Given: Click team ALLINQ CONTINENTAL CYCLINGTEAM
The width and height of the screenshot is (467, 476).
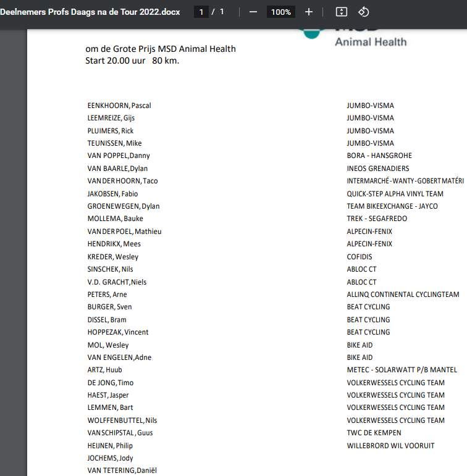Looking at the screenshot, I should (403, 294).
